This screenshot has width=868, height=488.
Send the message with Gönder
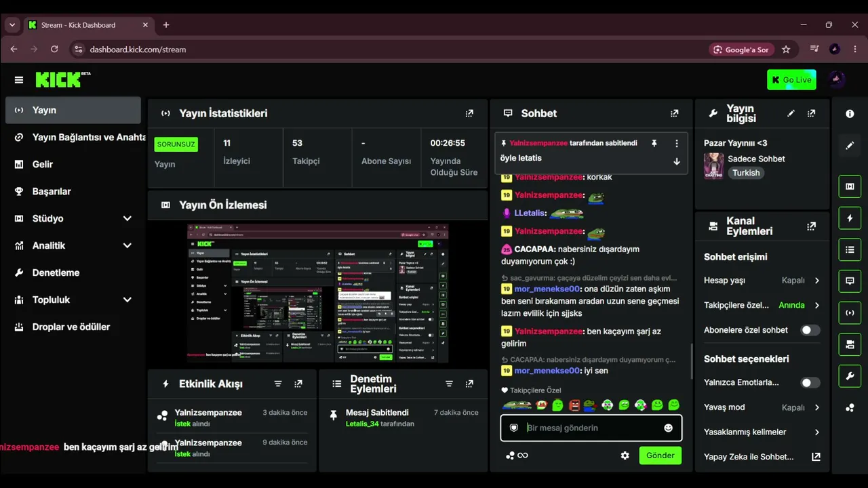660,455
